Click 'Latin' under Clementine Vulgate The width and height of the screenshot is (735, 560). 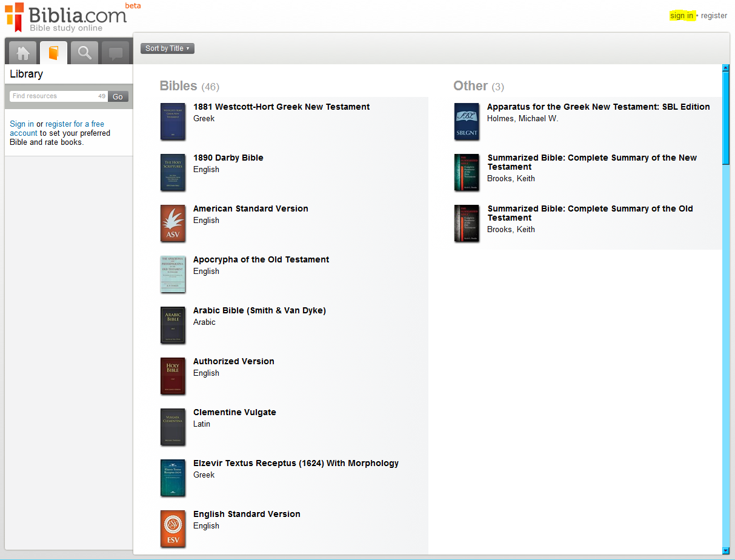(202, 424)
